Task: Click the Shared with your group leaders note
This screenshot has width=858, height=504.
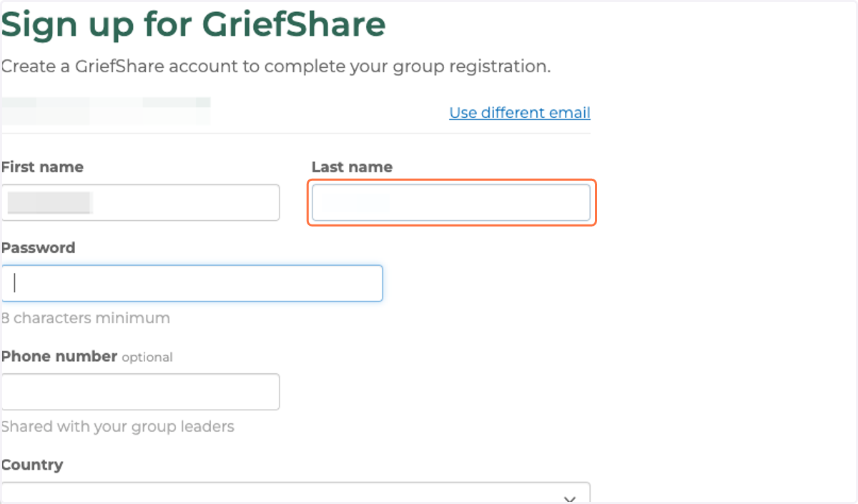Action: (x=118, y=427)
